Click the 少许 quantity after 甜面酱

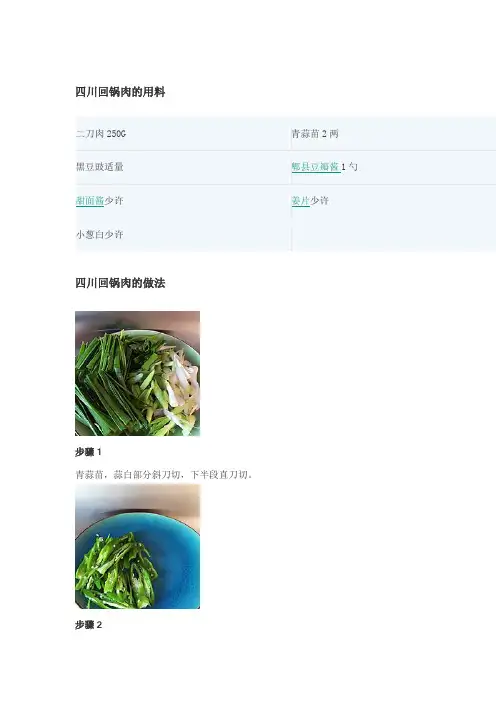click(114, 201)
